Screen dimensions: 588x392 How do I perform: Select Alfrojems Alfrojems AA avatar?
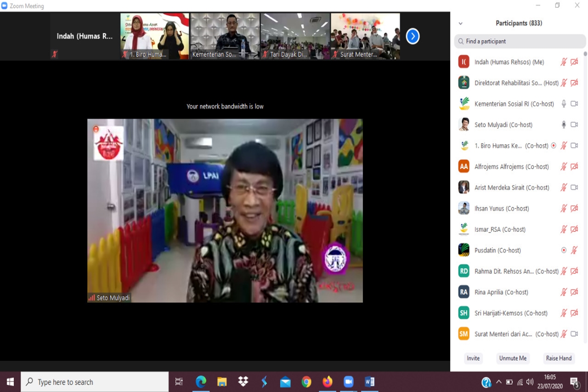tap(464, 166)
